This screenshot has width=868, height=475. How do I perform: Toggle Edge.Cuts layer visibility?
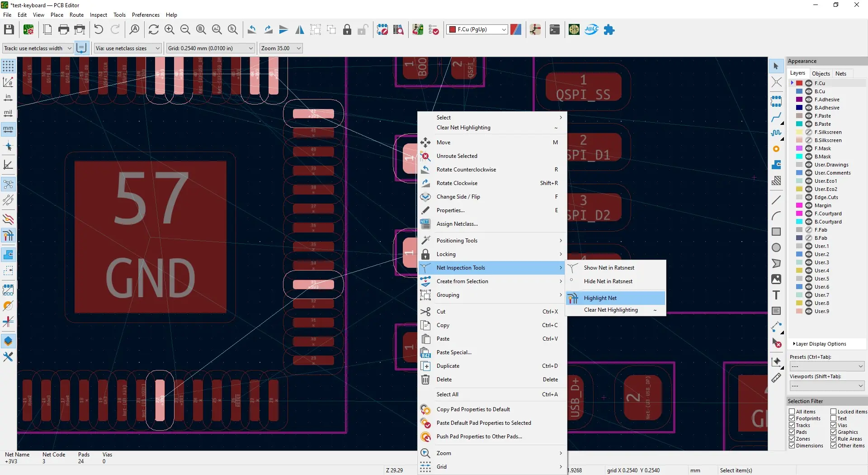tap(809, 197)
